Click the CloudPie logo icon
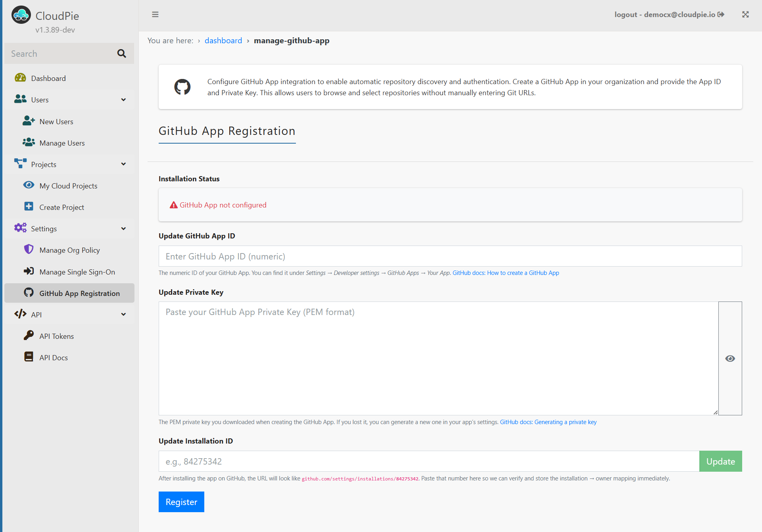This screenshot has height=532, width=762. 21,15
